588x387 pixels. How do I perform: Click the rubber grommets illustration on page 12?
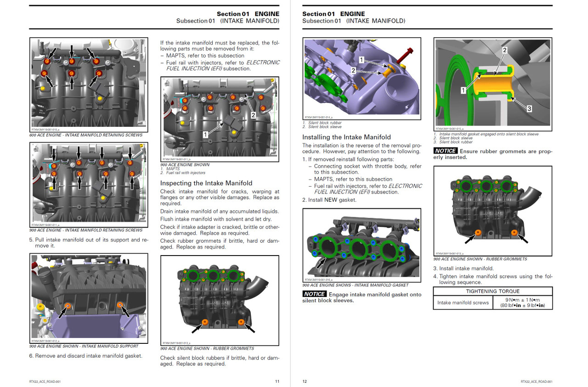[x=492, y=212]
